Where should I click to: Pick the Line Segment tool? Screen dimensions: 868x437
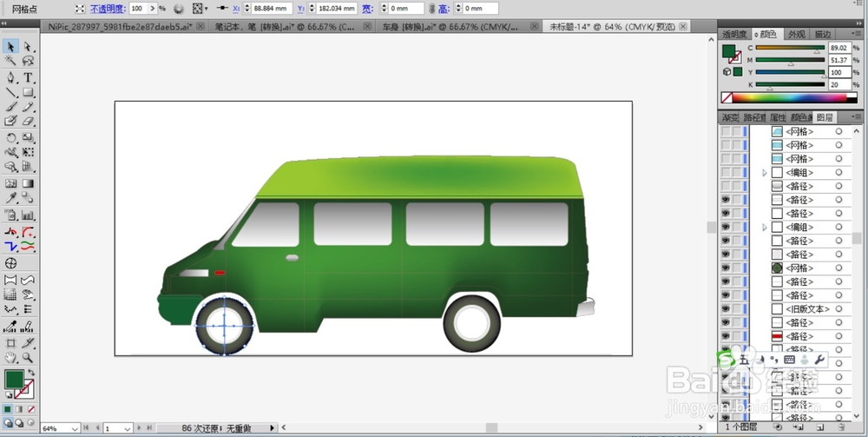click(11, 92)
